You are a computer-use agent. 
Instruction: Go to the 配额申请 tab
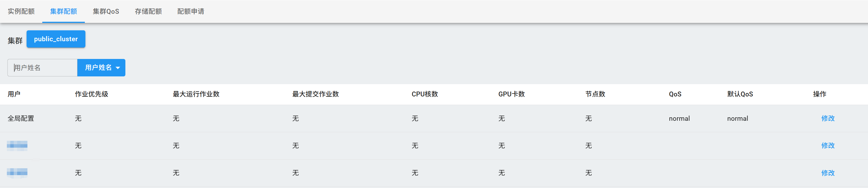(191, 11)
